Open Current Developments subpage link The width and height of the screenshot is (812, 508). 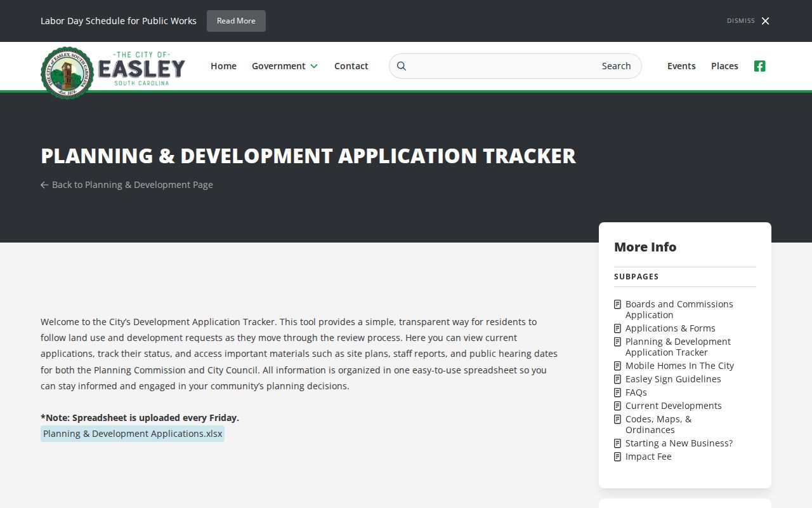click(x=673, y=406)
